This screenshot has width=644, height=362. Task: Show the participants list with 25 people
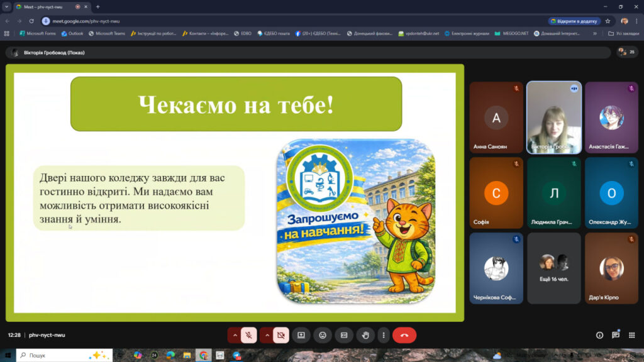coord(626,52)
